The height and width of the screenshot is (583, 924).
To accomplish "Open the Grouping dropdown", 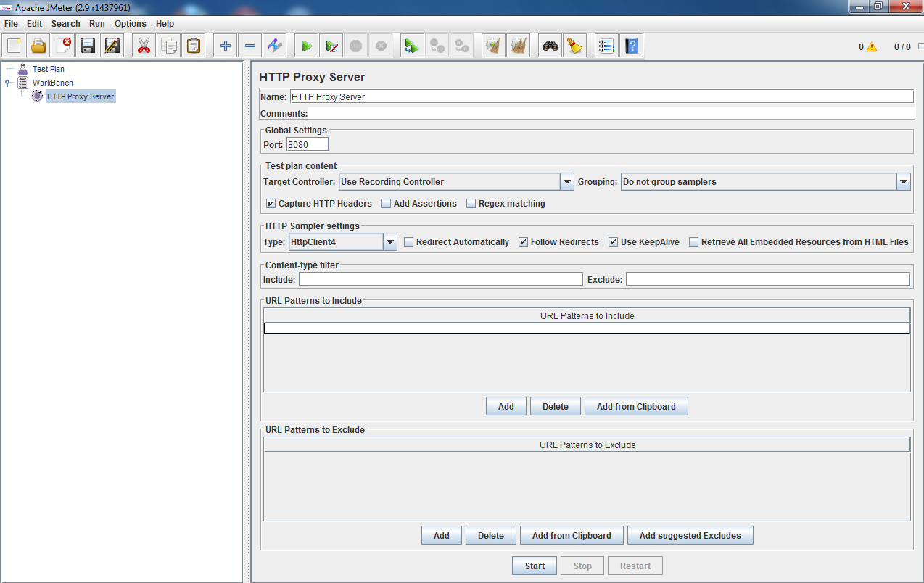I will click(x=904, y=182).
